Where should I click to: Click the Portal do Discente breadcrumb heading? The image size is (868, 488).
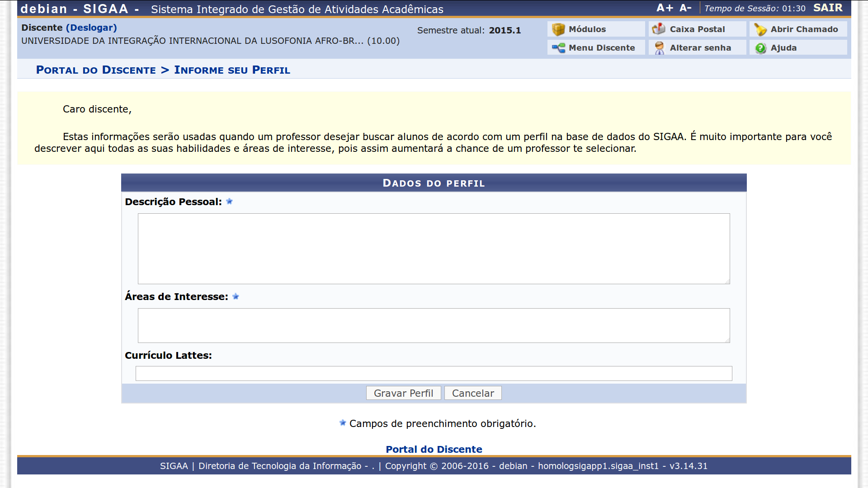(x=96, y=70)
